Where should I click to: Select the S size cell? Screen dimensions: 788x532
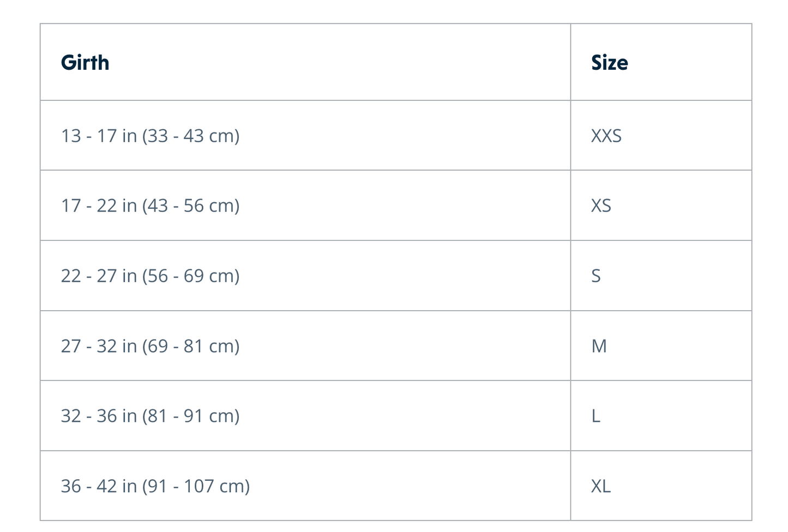click(661, 276)
